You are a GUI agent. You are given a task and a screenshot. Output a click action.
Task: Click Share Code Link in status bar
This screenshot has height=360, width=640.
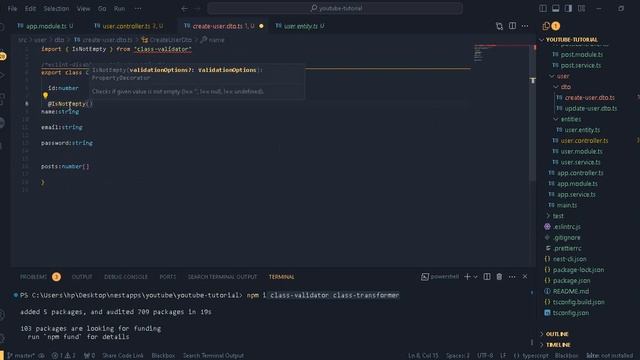[122, 356]
